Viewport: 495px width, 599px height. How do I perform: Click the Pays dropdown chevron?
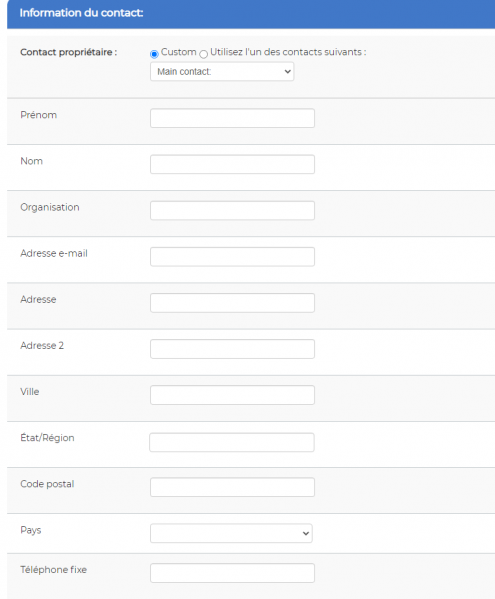pyautogui.click(x=306, y=533)
